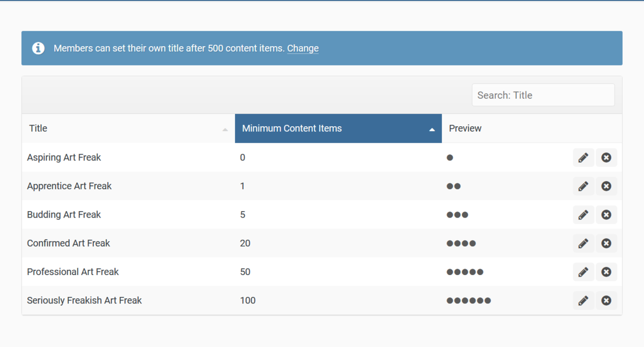The height and width of the screenshot is (347, 644).
Task: Click the Change link in banner
Action: point(303,48)
